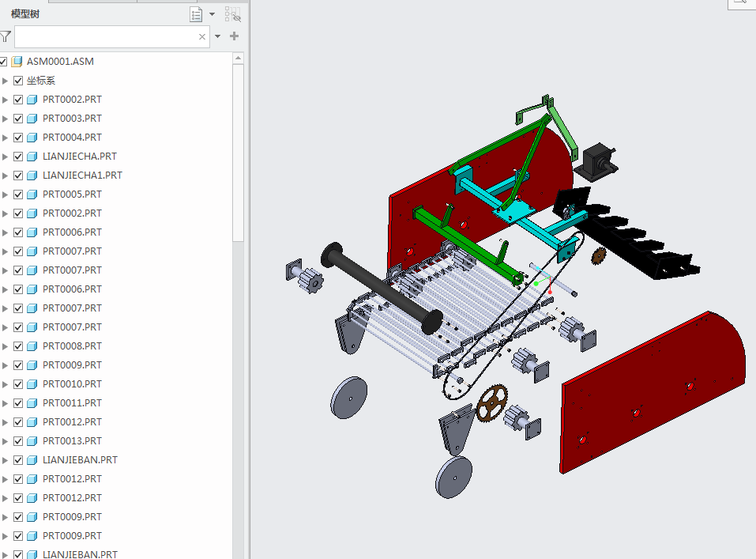The height and width of the screenshot is (559, 756).
Task: Toggle the LIANJIECHA.PRT checkbox
Action: tap(18, 157)
